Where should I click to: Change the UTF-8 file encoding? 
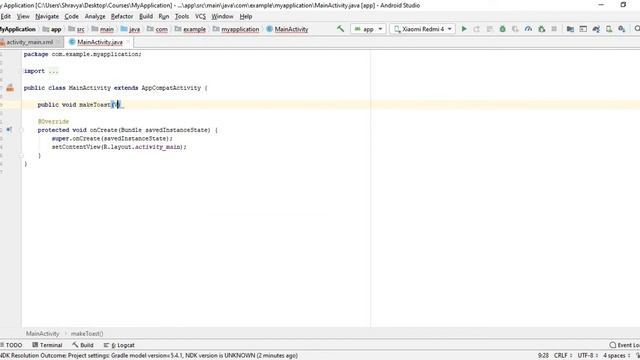coord(587,356)
